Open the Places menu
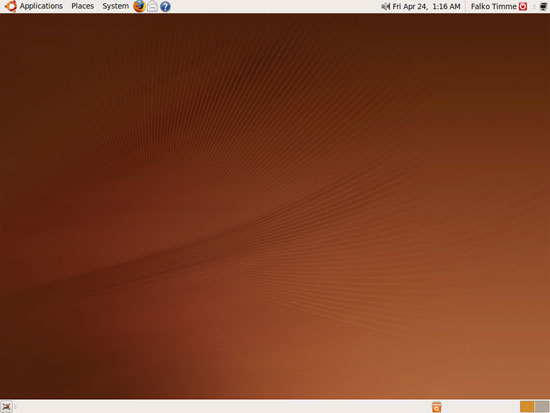The height and width of the screenshot is (413, 550). (82, 6)
